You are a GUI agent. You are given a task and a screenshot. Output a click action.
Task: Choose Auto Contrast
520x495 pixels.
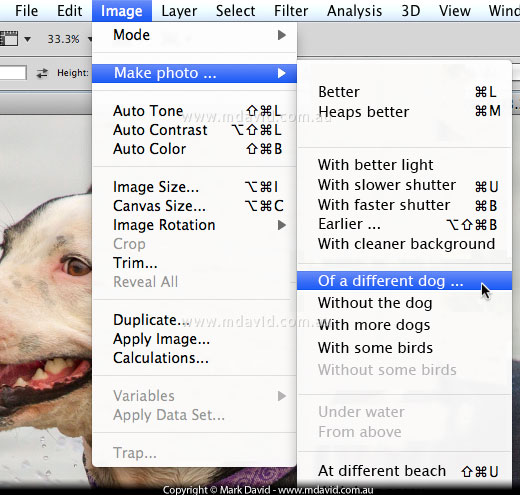click(x=194, y=130)
